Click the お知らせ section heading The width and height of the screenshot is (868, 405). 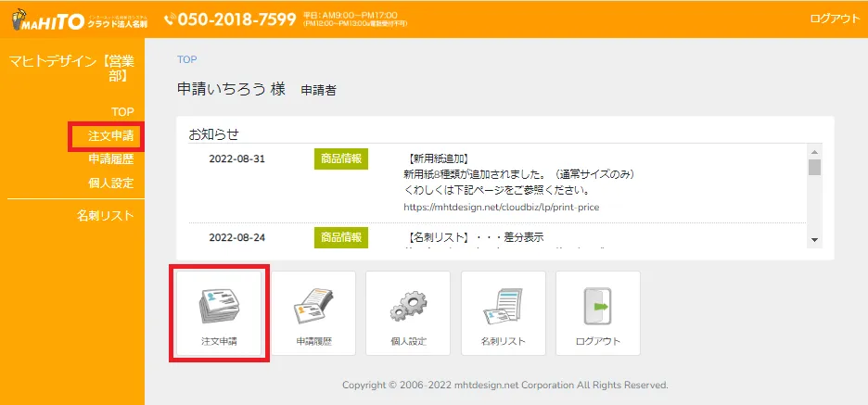(215, 134)
